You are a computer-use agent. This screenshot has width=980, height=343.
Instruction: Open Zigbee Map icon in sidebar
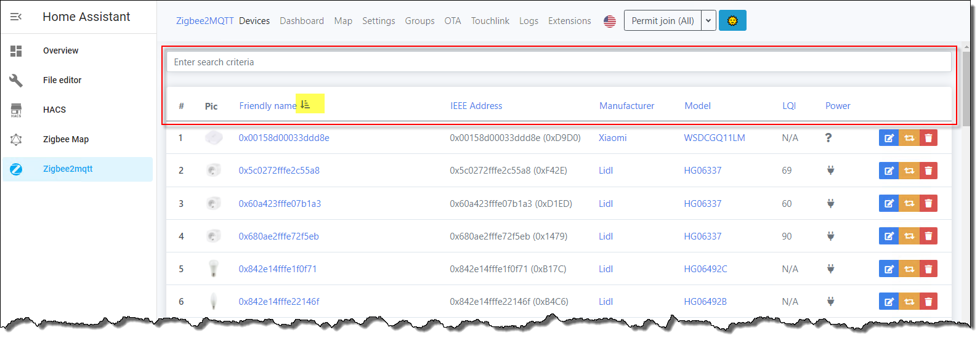[x=16, y=140]
